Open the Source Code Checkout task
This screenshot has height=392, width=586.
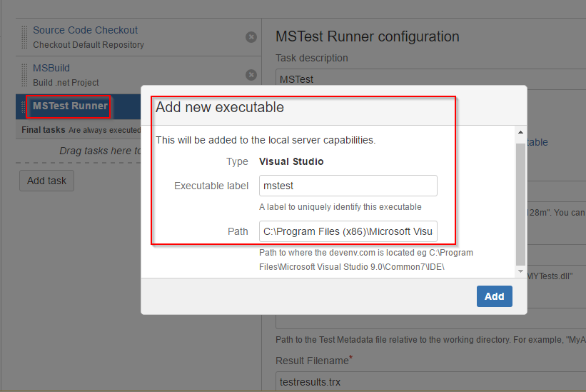click(85, 30)
